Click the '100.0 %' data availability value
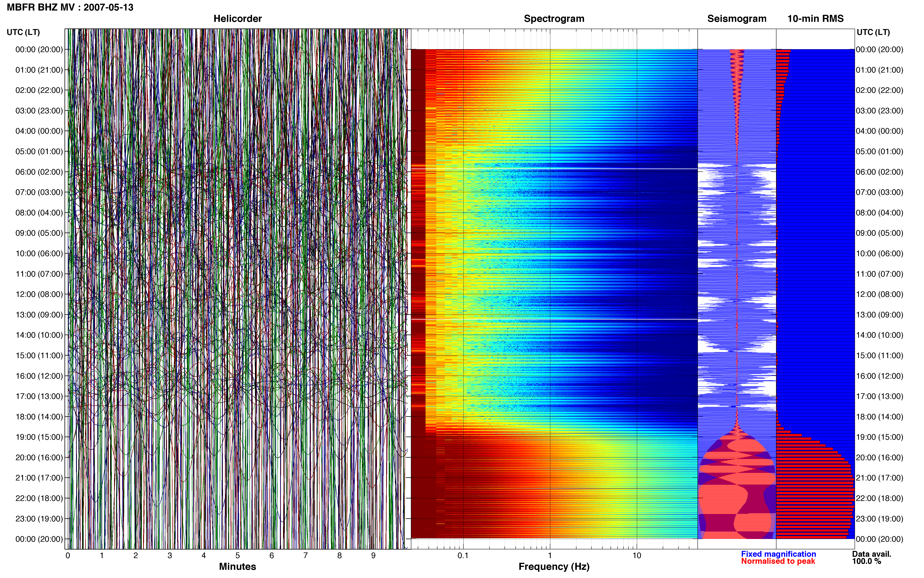The height and width of the screenshot is (578, 924). pos(867,561)
